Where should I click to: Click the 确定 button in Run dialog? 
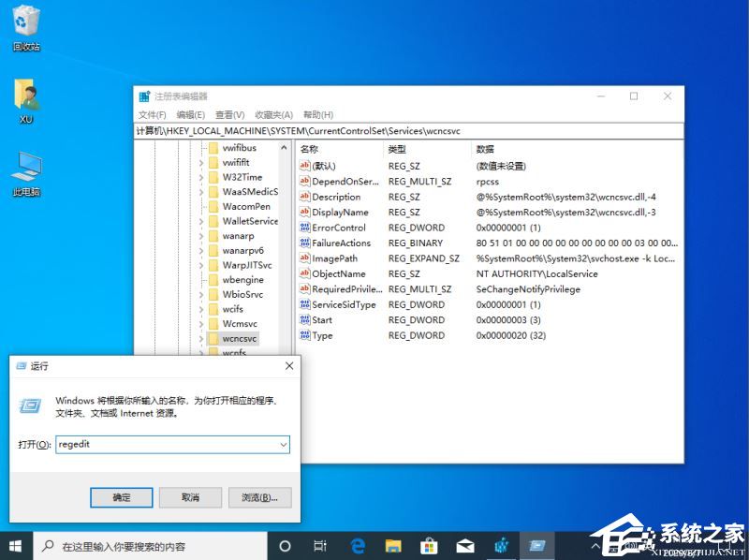tap(122, 497)
